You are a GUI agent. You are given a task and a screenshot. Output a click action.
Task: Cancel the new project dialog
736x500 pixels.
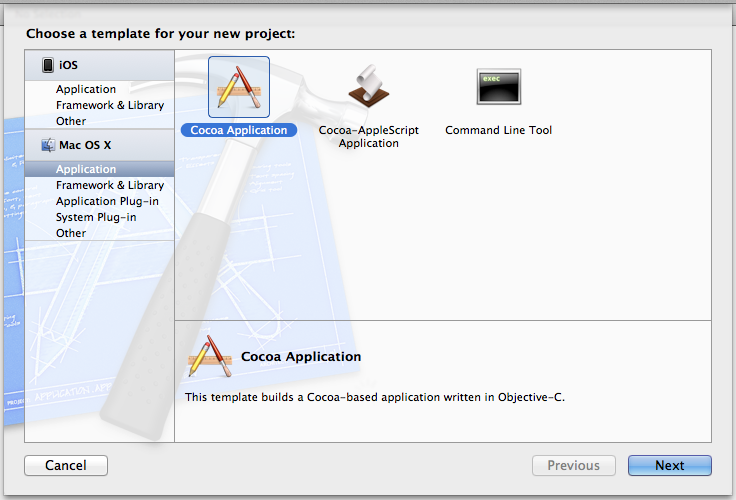click(x=66, y=465)
